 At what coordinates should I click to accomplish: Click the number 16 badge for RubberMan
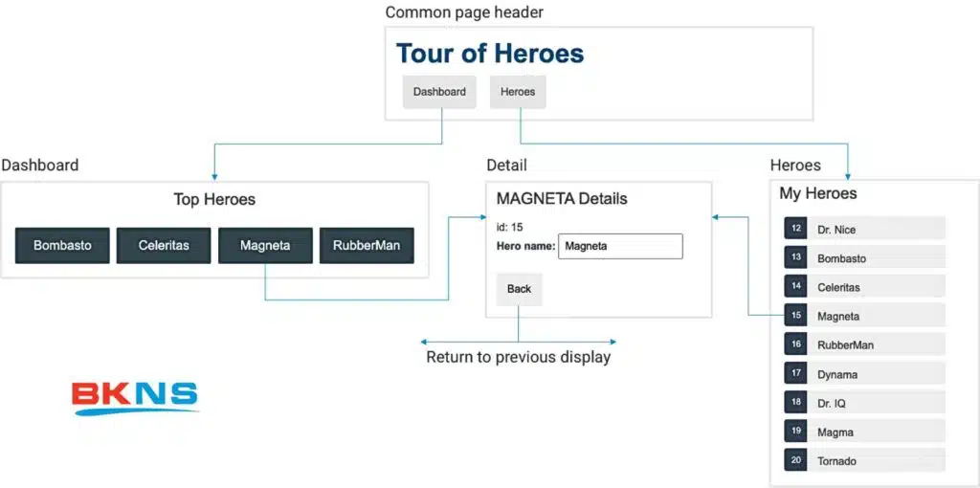(795, 344)
